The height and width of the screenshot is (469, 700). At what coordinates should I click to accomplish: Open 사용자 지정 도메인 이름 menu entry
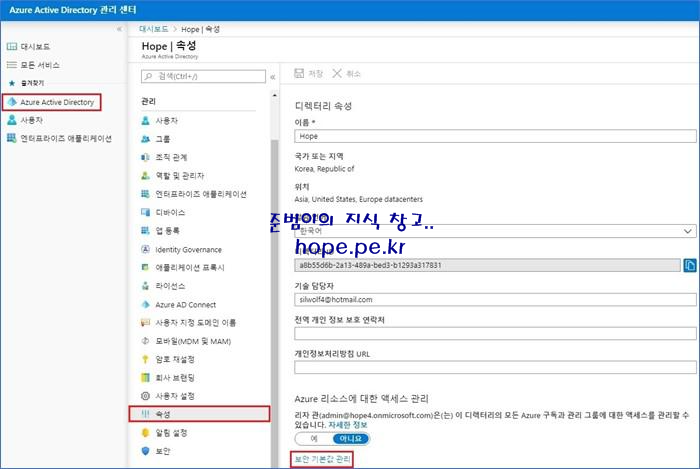(189, 323)
